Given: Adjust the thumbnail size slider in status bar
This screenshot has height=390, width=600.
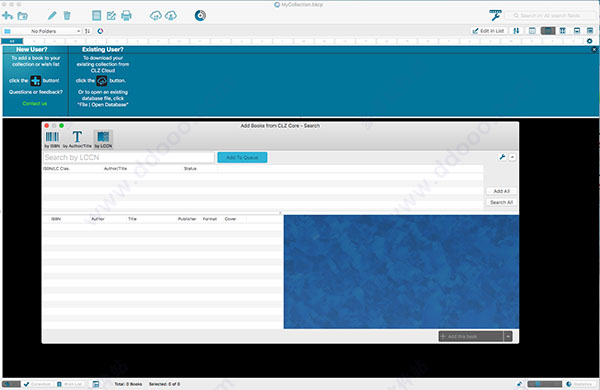Looking at the screenshot, I should 545,384.
